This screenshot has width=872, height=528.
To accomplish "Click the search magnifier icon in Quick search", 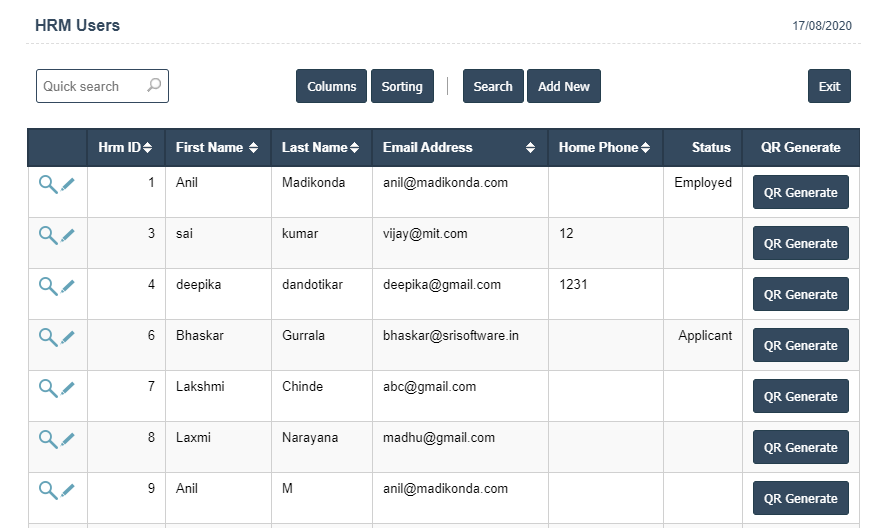I will click(154, 86).
